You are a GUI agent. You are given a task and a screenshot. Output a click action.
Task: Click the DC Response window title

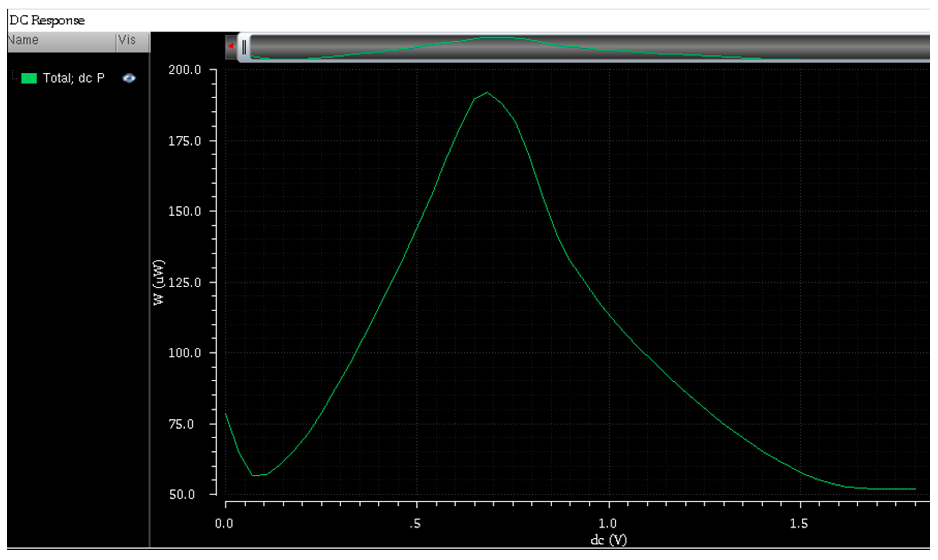click(x=47, y=20)
